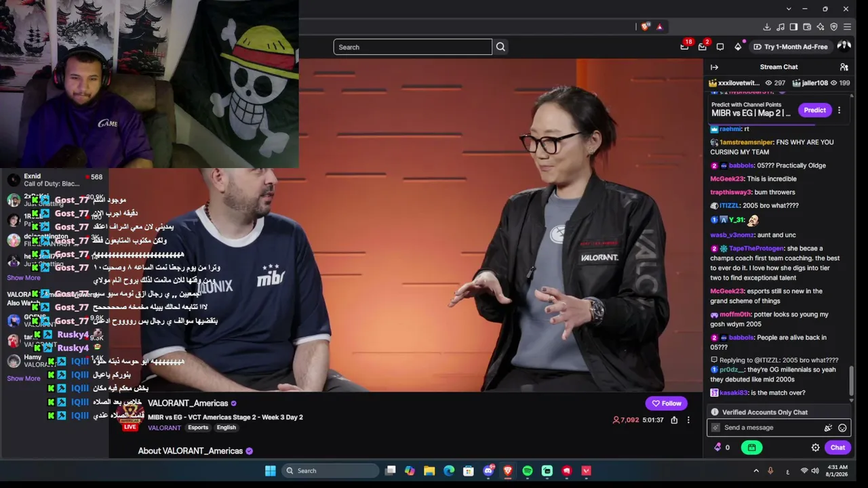The image size is (868, 488).
Task: Click Show More under followed channels
Action: [x=24, y=278]
